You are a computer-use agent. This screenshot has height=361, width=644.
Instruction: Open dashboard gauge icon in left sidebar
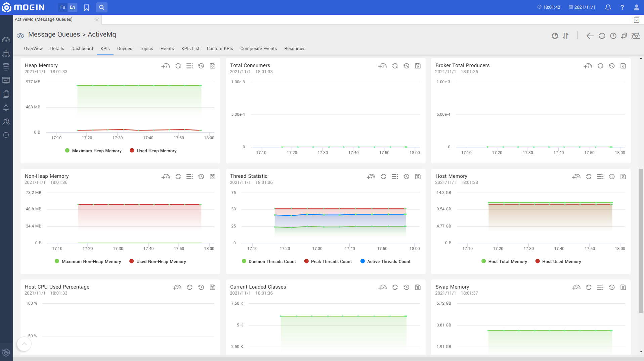(6, 40)
